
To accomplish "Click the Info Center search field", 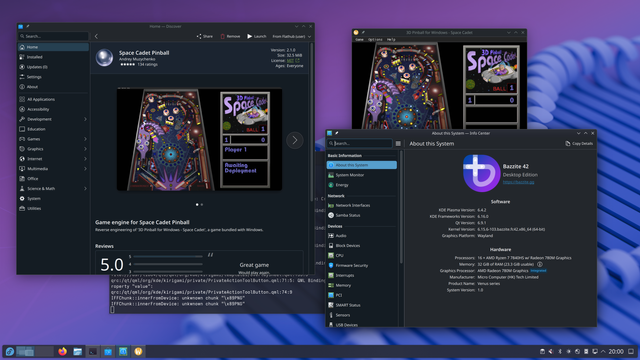I will click(x=360, y=143).
